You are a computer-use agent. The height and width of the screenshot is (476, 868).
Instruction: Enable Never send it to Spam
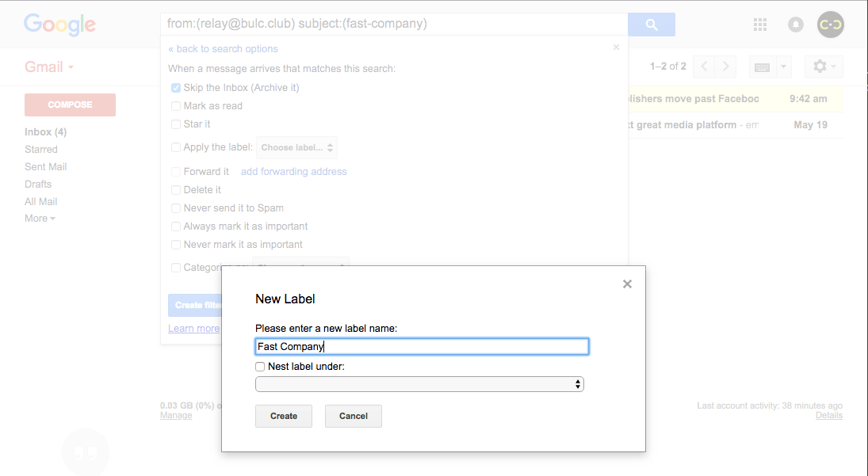[x=176, y=208]
